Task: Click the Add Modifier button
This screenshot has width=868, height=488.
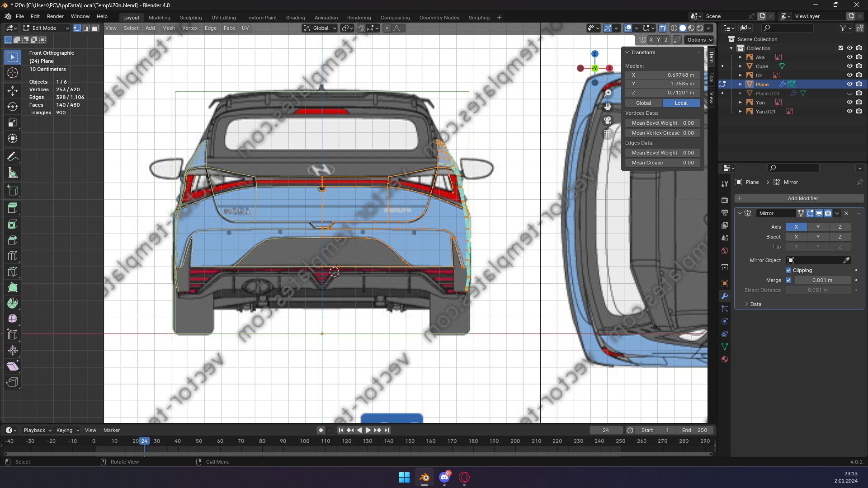Action: pos(799,198)
